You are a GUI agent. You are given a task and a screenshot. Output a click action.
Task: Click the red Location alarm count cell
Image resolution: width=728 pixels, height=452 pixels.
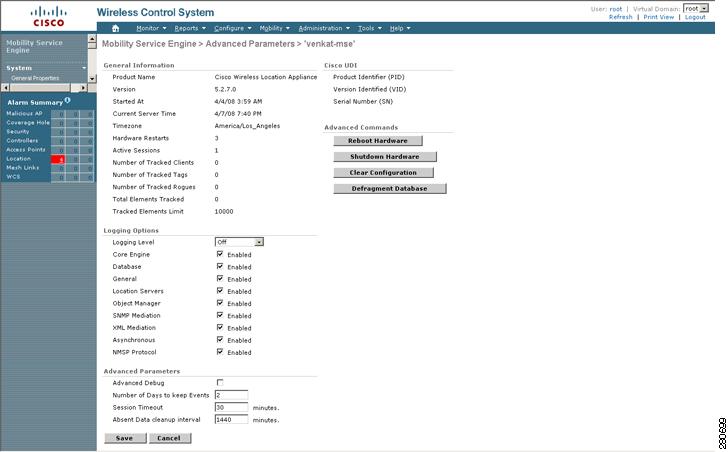tap(58, 159)
